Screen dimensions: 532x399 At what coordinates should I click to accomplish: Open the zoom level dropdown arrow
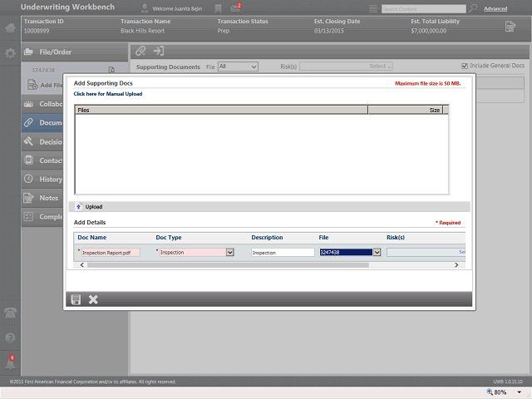pos(519,392)
